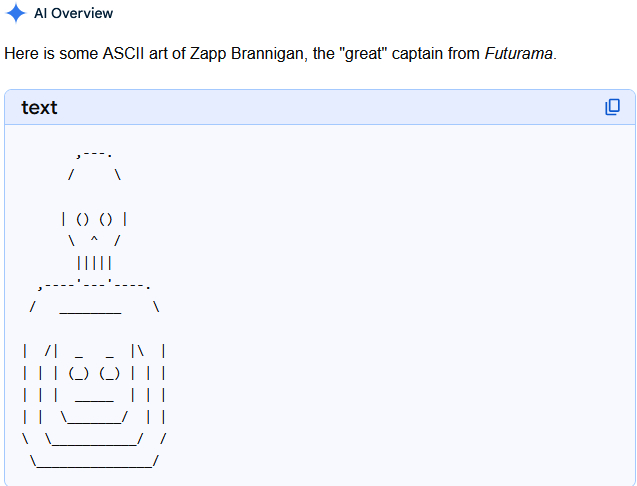Click the bottom underscore line of the art

click(94, 461)
